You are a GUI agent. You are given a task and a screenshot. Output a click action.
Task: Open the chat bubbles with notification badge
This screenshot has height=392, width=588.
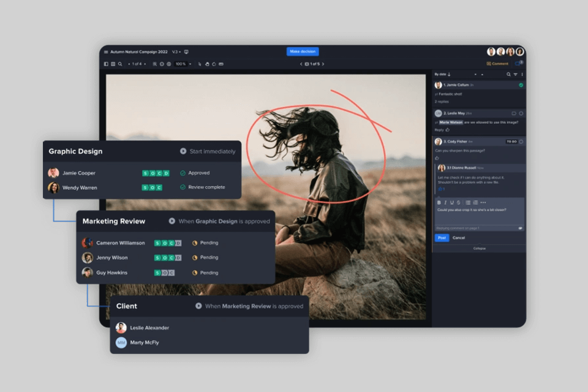coord(519,64)
